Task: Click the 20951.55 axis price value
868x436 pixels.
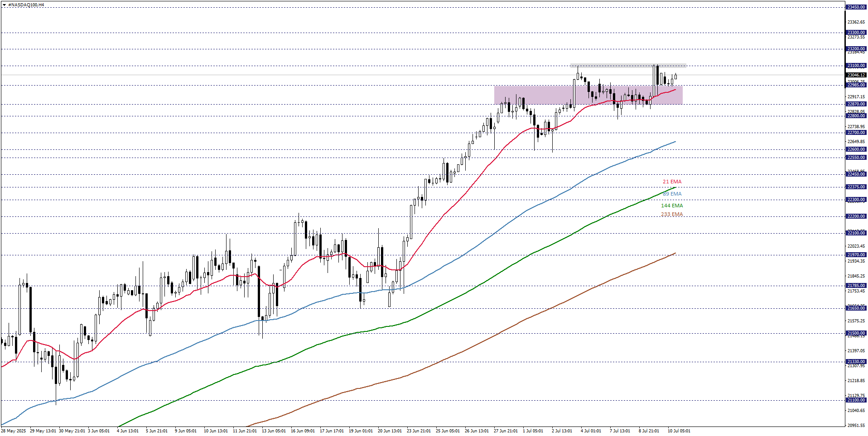Action: coord(856,426)
